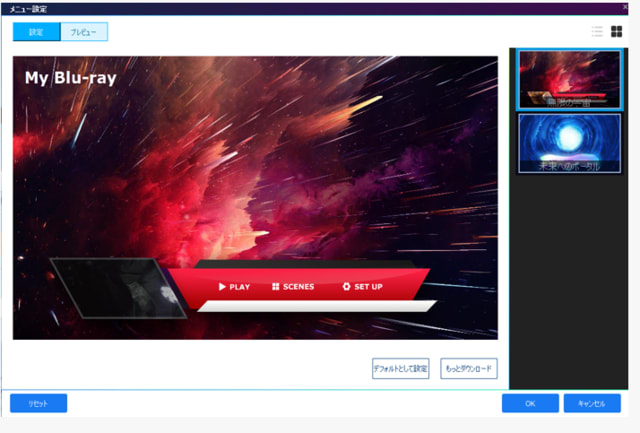Click the SET UP gear icon
This screenshot has width=640, height=433.
tap(346, 287)
